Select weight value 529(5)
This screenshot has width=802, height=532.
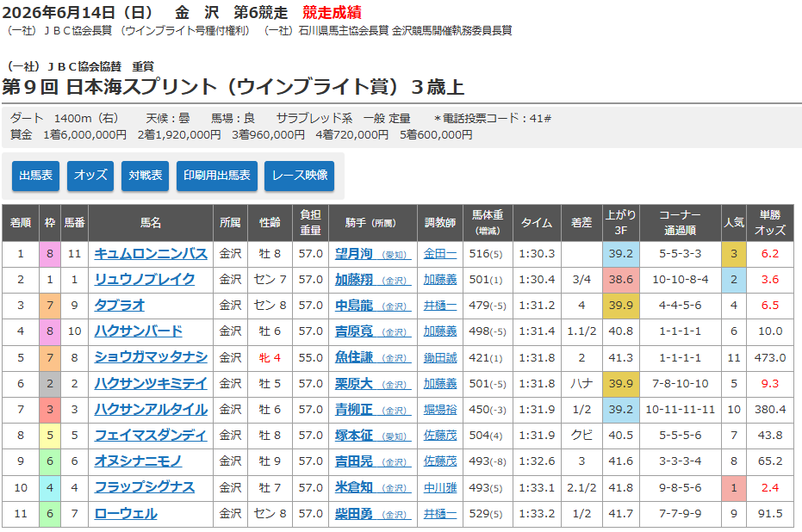486,514
